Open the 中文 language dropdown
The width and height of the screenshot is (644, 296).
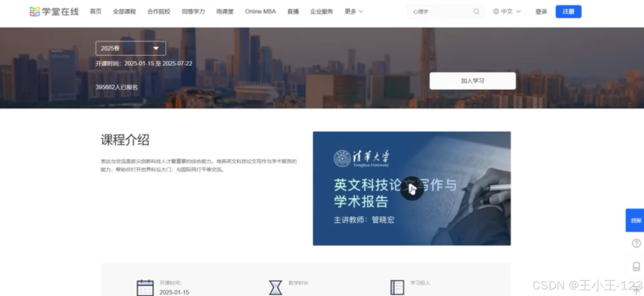507,11
